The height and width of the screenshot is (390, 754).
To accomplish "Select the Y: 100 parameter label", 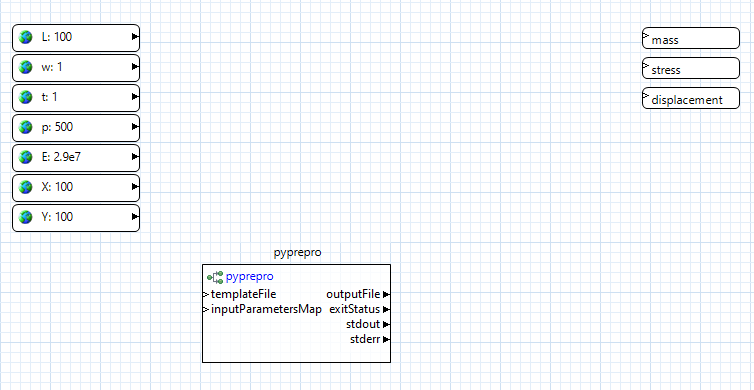I will (57, 217).
